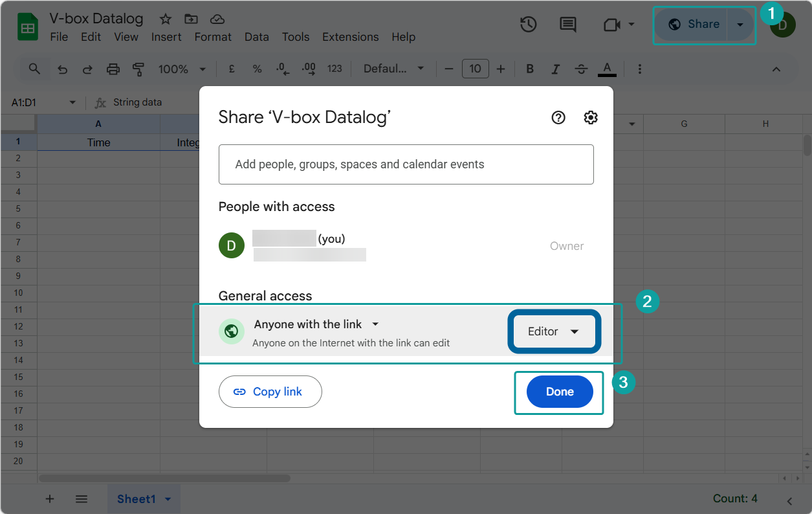This screenshot has width=812, height=514.
Task: Click the add people input field
Action: [406, 164]
